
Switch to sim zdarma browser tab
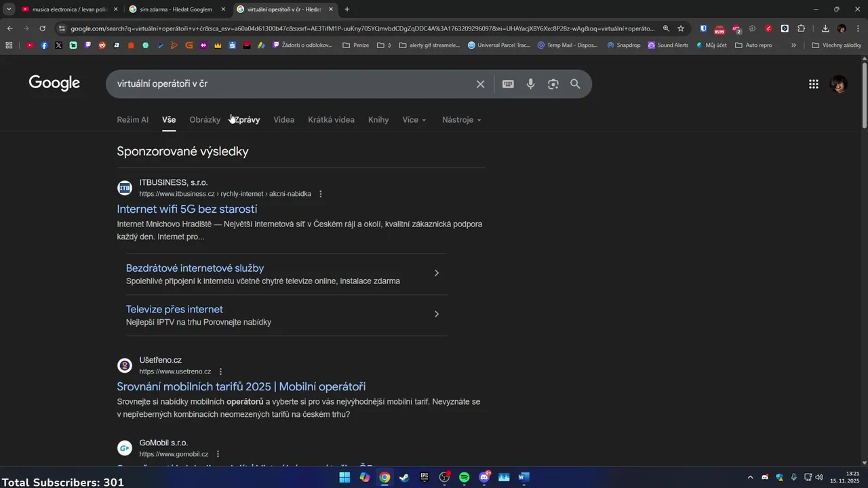pos(177,9)
